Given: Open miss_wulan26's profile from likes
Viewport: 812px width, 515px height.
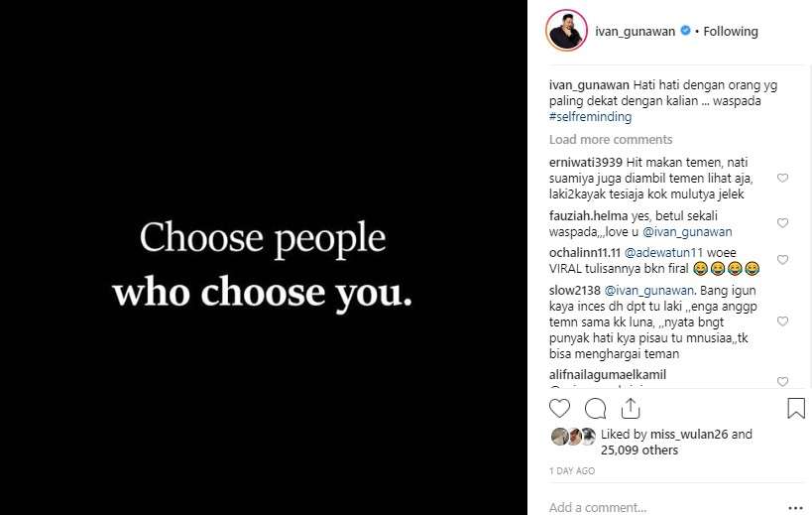Looking at the screenshot, I should click(692, 434).
